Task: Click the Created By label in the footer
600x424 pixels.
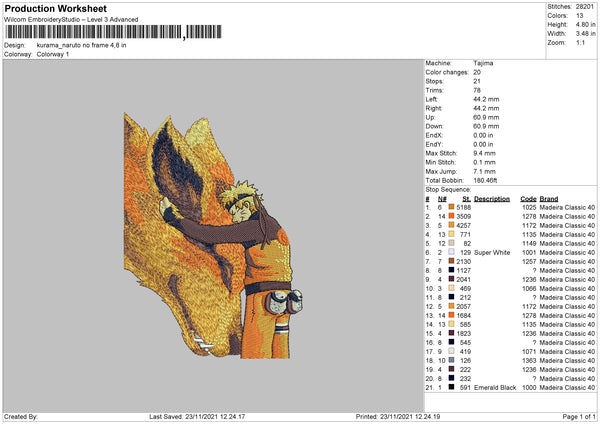Action: pos(21,416)
